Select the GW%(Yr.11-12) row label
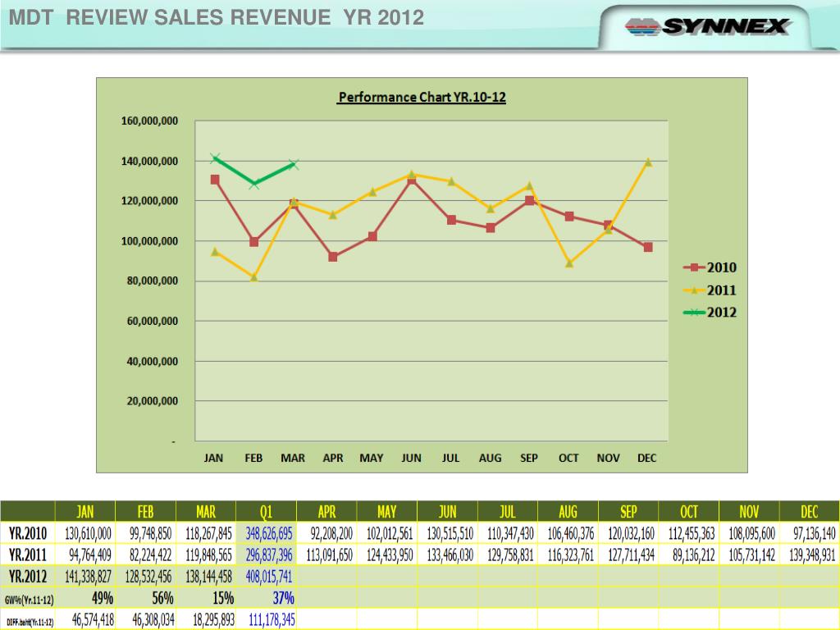 click(x=29, y=600)
